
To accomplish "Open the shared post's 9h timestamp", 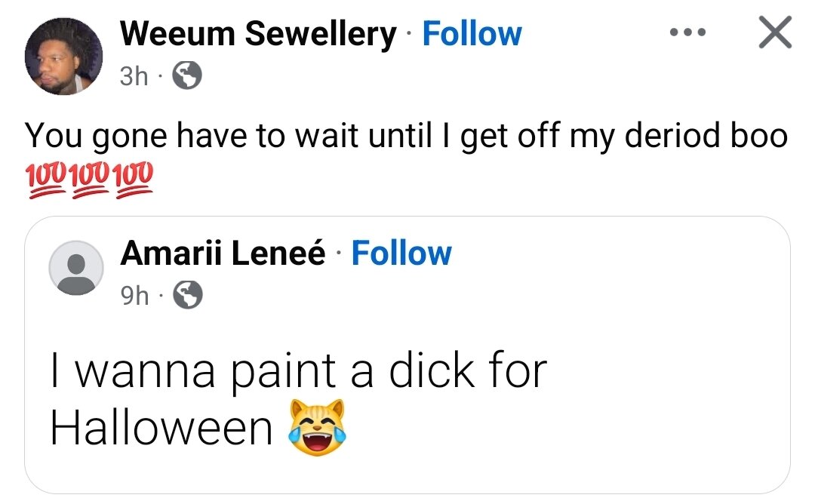I will point(135,297).
